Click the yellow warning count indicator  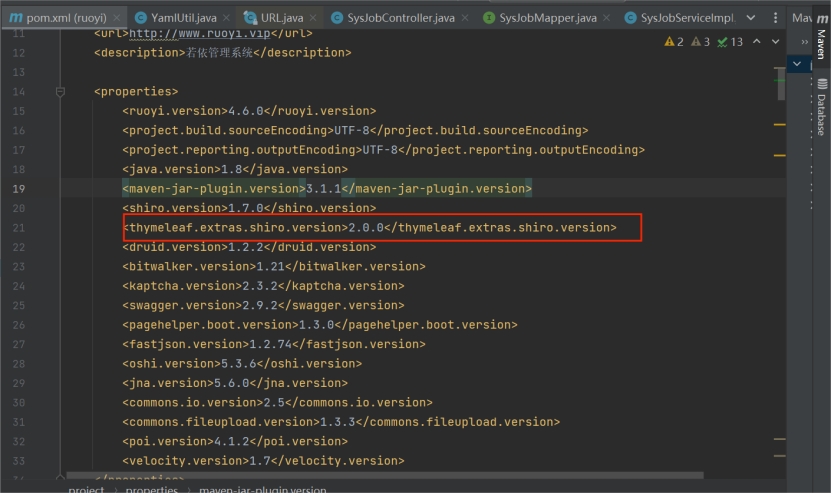tap(673, 42)
